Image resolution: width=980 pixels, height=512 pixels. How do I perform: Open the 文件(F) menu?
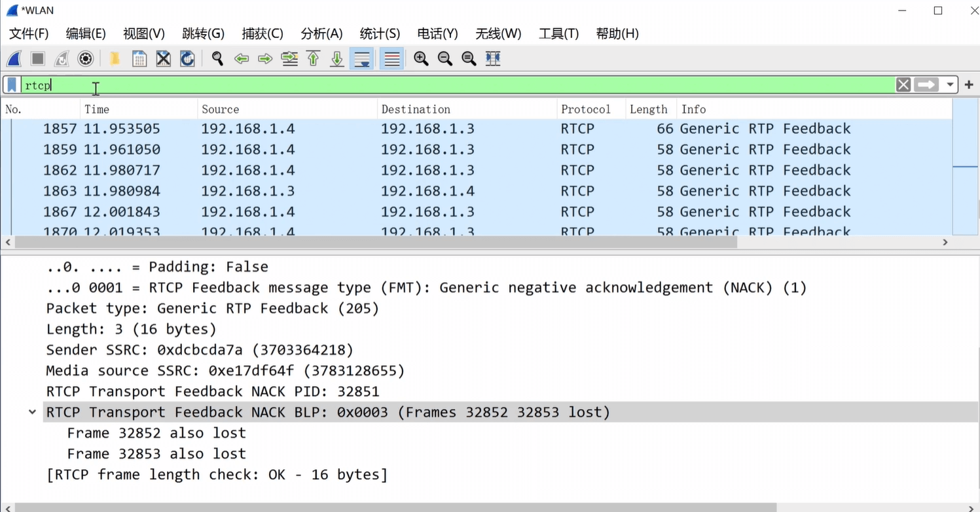(x=29, y=33)
